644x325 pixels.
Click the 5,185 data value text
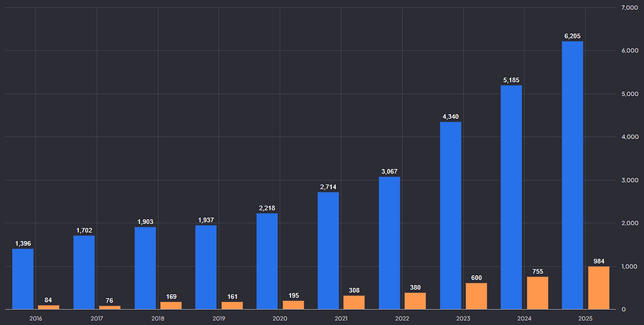[511, 80]
